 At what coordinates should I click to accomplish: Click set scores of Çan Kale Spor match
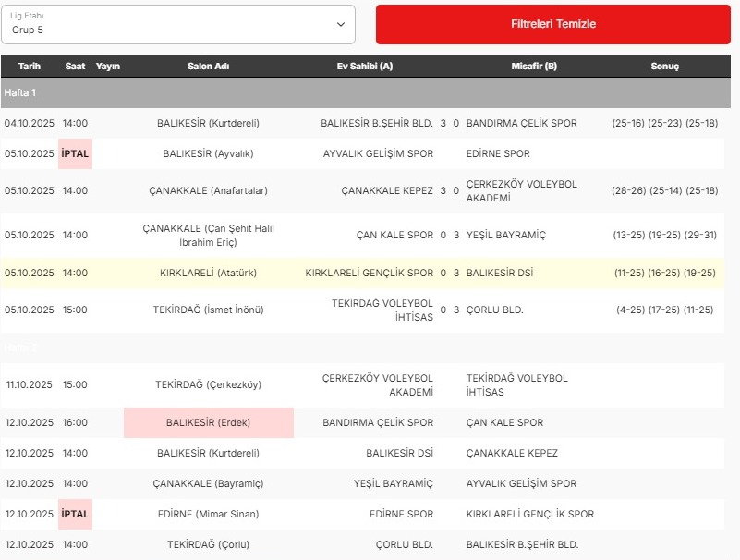pyautogui.click(x=665, y=235)
